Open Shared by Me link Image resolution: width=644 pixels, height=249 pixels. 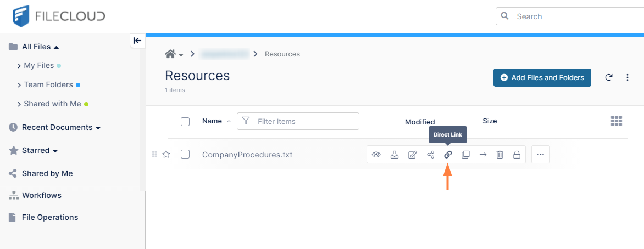(x=47, y=173)
